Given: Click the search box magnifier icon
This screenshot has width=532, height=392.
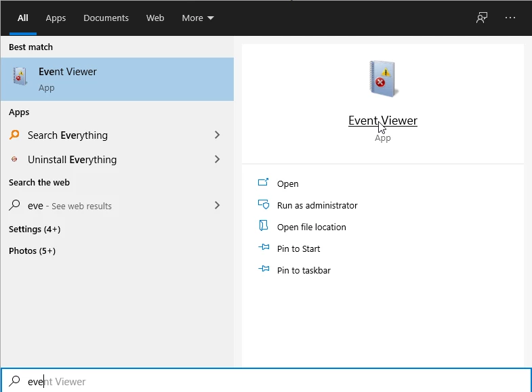Looking at the screenshot, I should pos(14,380).
